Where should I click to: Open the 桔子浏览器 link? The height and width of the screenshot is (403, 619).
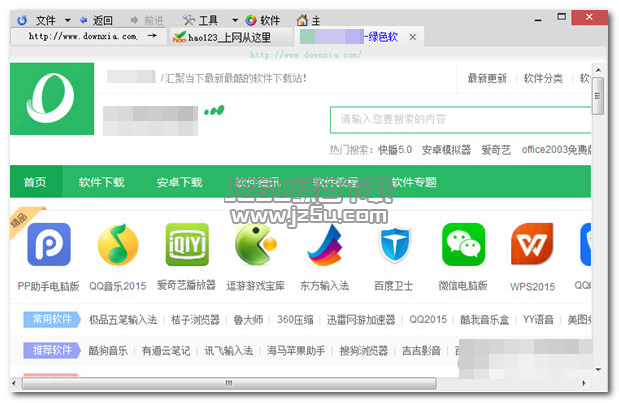coord(195,320)
